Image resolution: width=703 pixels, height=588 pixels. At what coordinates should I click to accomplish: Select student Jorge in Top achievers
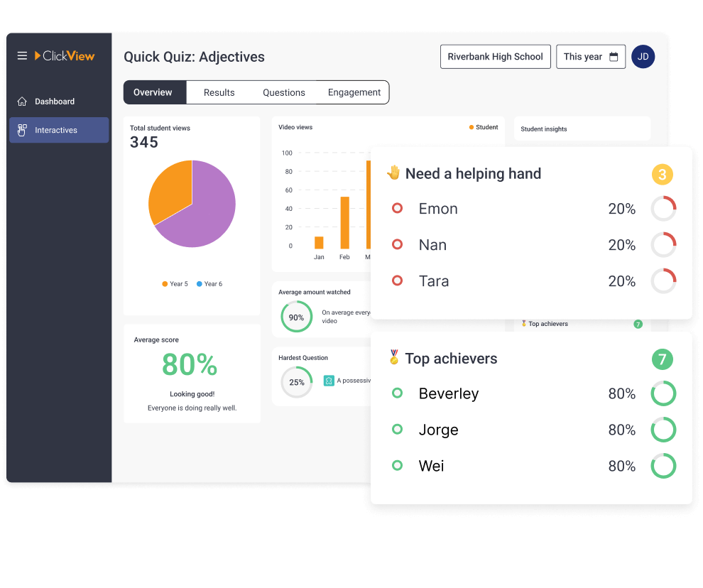(439, 430)
